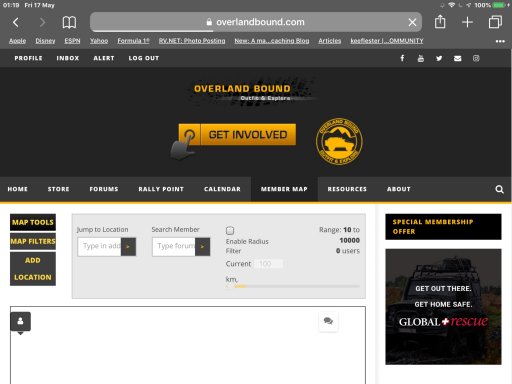Adjust the km radius range slider

pos(293,286)
